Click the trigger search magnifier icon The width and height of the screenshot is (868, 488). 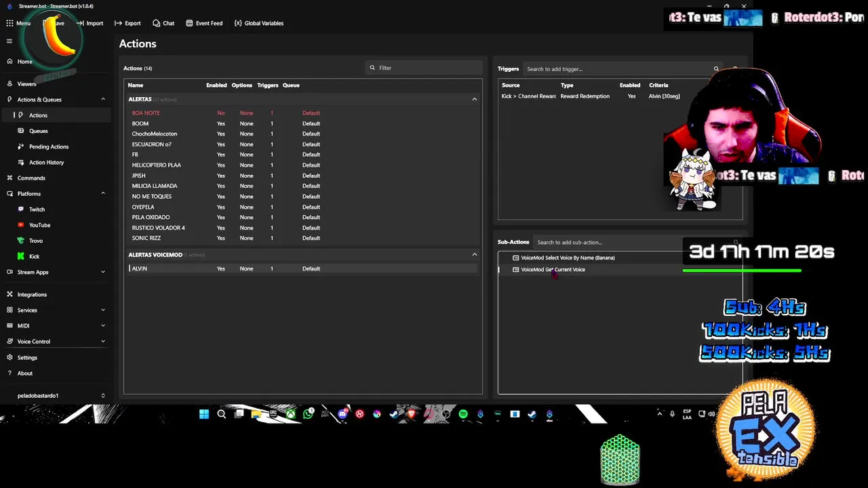[x=716, y=69]
